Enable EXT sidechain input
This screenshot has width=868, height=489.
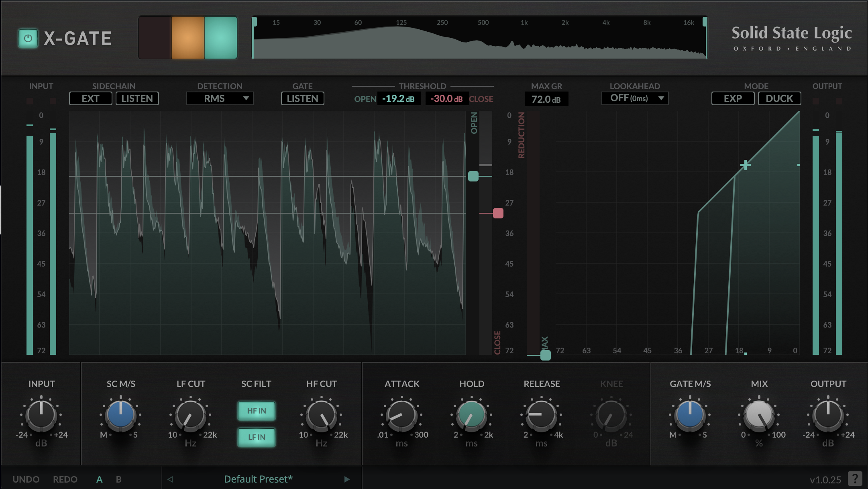click(x=90, y=98)
